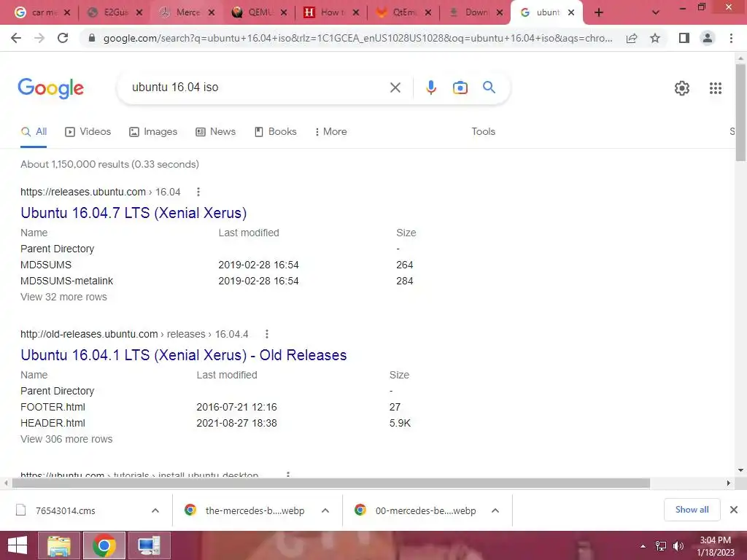747x560 pixels.
Task: Click Show all downloads button
Action: [x=692, y=510]
